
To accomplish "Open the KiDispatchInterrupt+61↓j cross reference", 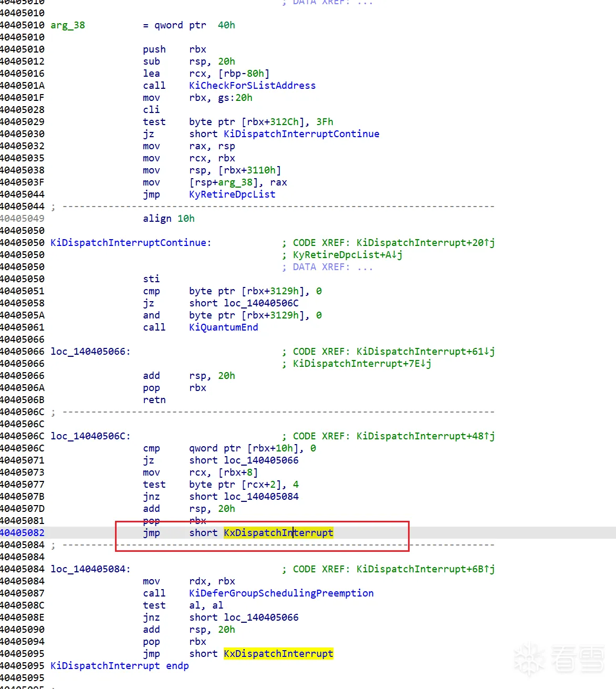I will coord(425,352).
